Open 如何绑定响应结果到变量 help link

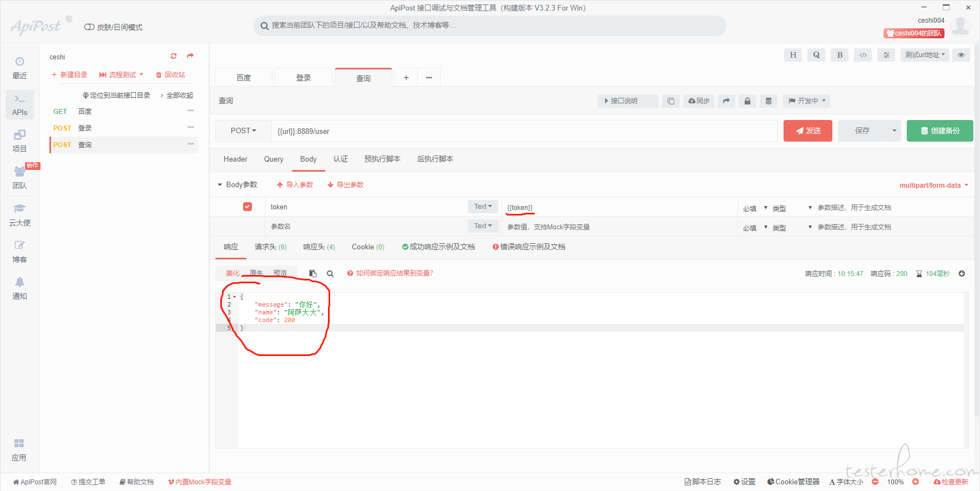[390, 273]
